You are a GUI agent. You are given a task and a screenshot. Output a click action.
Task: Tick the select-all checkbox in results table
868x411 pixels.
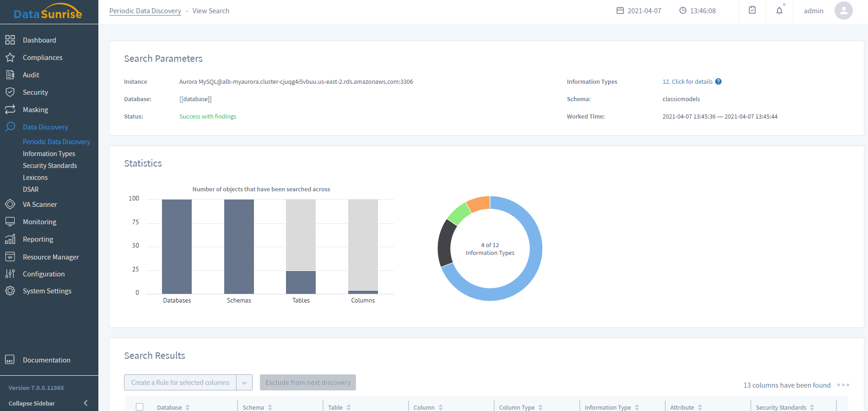(x=140, y=407)
